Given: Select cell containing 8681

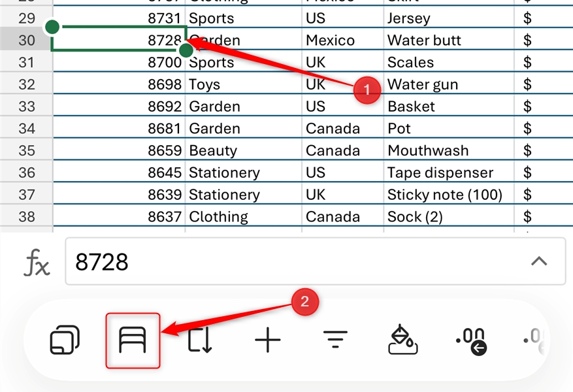Looking at the screenshot, I should 119,128.
